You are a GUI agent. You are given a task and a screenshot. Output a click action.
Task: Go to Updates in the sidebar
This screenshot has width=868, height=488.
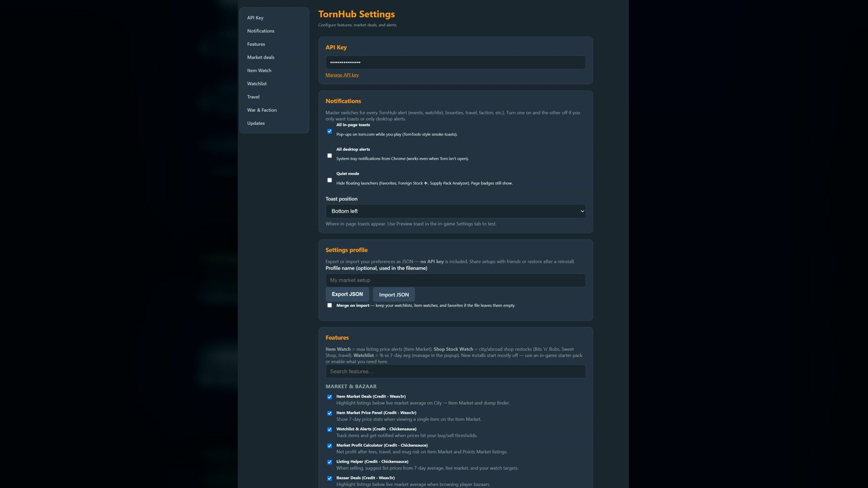click(x=256, y=123)
